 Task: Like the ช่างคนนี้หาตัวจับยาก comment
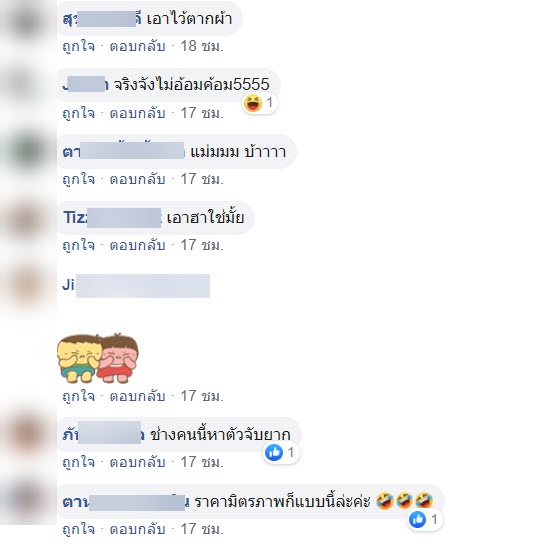(x=78, y=462)
